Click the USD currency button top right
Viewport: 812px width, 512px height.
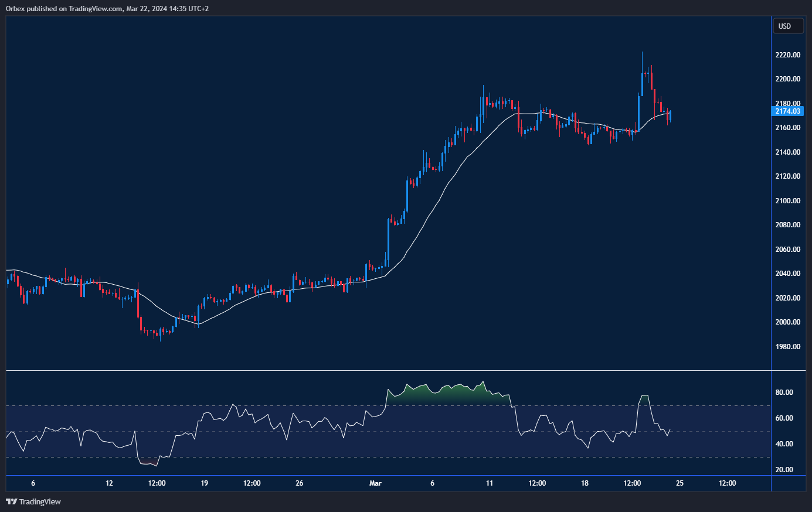pyautogui.click(x=788, y=26)
